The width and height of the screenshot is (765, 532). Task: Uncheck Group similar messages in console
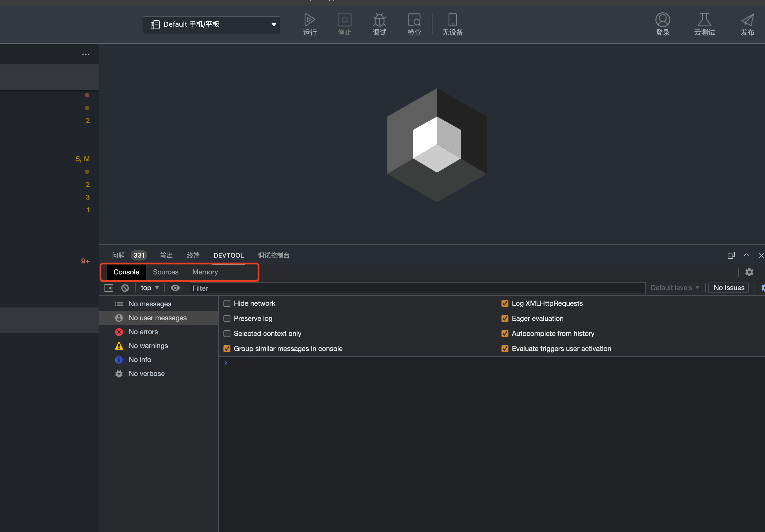pos(227,349)
